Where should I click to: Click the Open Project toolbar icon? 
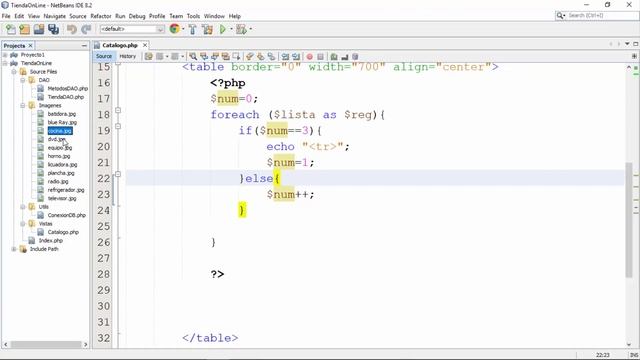pos(39,29)
